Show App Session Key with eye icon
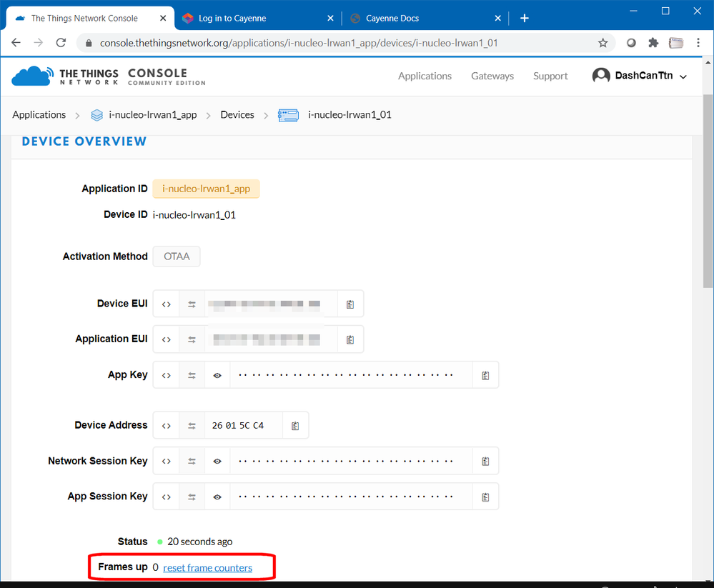714x588 pixels. (x=217, y=497)
